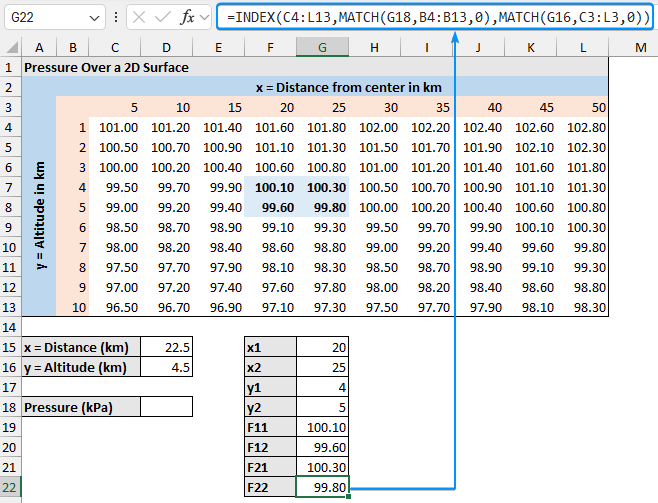Select column L header
The height and width of the screenshot is (503, 658).
[x=582, y=47]
